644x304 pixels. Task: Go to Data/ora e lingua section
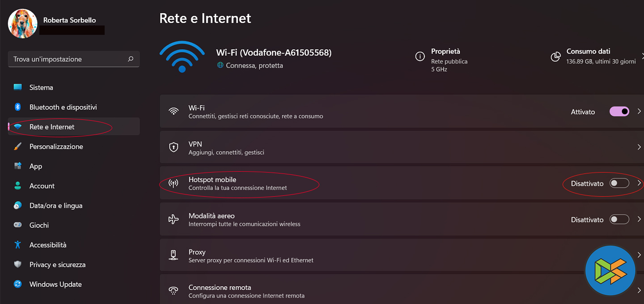tap(55, 205)
